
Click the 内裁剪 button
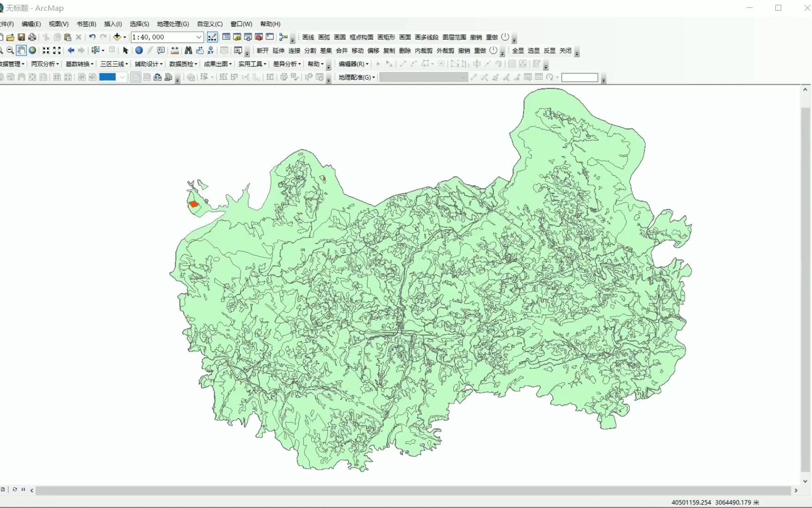423,51
